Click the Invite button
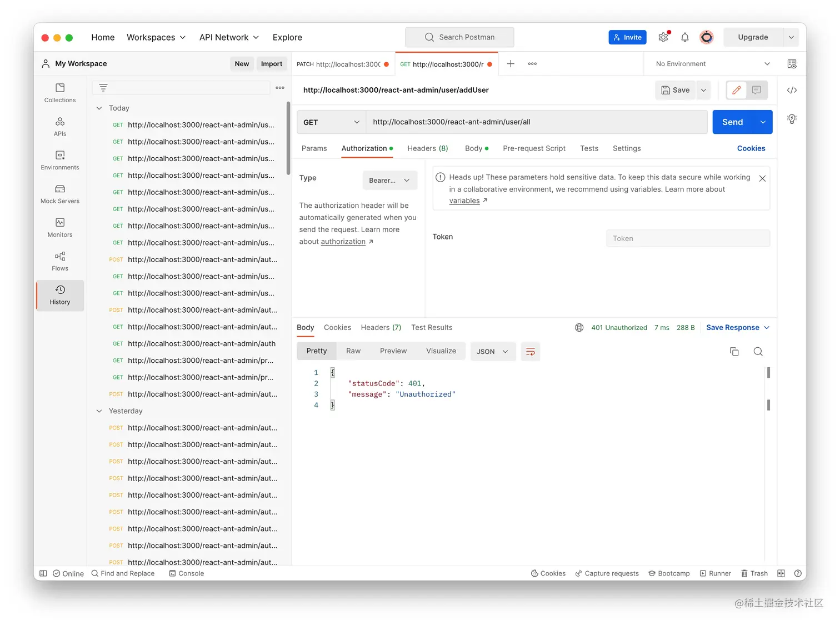The image size is (840, 625). click(x=628, y=37)
